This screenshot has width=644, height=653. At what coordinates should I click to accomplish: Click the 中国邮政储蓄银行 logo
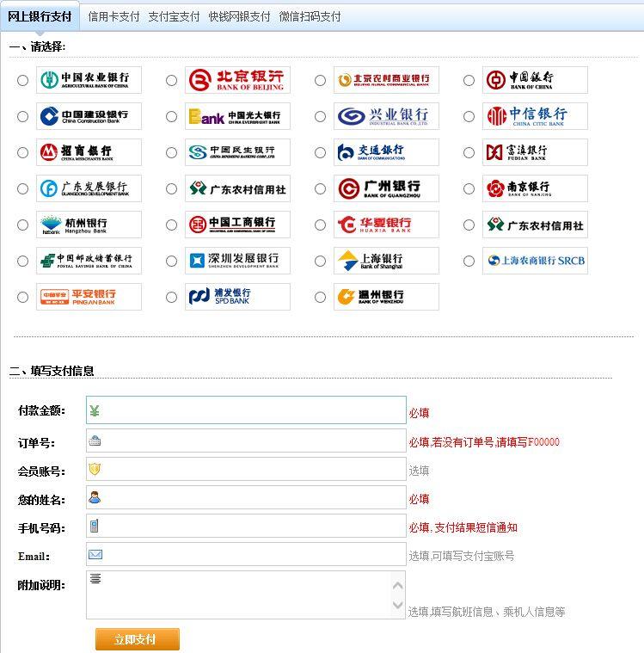89,262
